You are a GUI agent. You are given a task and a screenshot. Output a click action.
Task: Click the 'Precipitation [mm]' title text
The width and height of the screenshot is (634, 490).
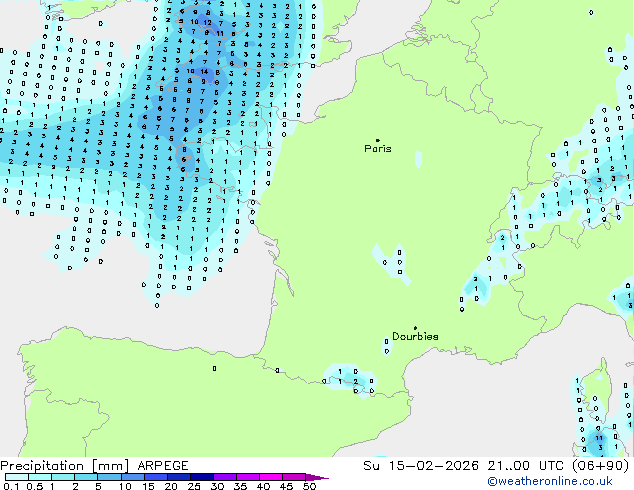(65, 466)
